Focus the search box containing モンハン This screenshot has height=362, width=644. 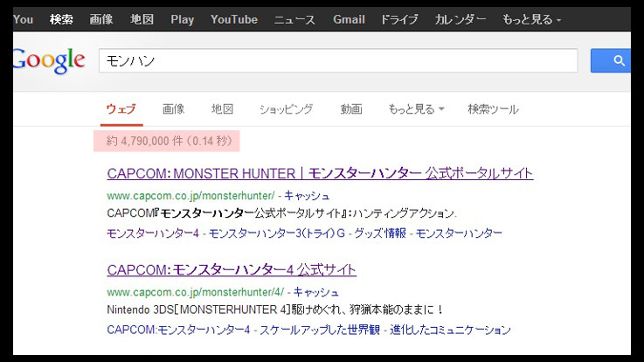point(338,61)
